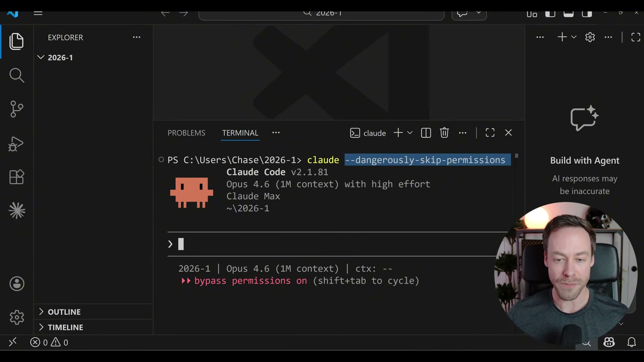Click 'Claude Code v2.1.81' heading text
This screenshot has height=362, width=644.
(x=277, y=172)
